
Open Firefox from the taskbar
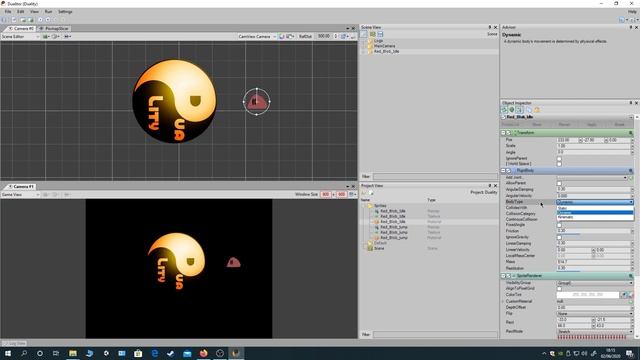pos(203,353)
